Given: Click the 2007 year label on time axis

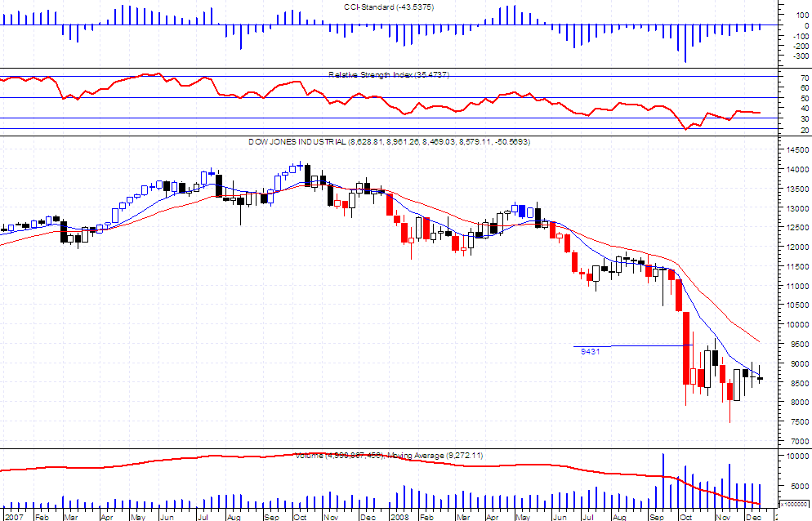Looking at the screenshot, I should click(14, 517).
